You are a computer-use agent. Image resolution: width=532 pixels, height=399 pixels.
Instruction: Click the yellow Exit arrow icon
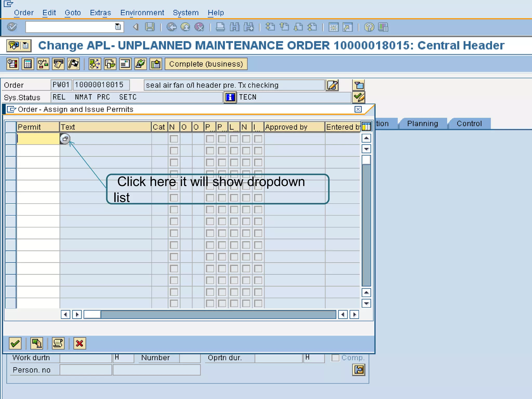tap(185, 27)
